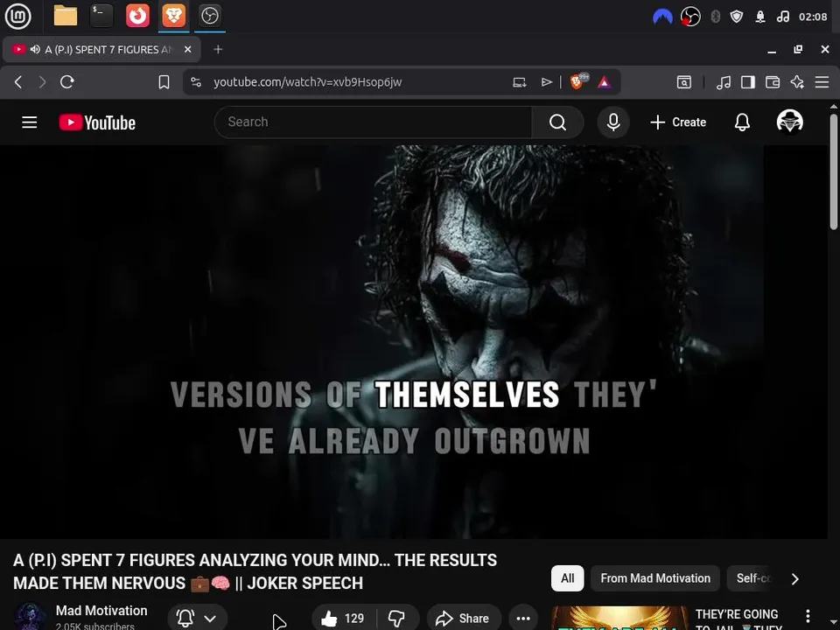Like the video with 129 likes
Viewport: 840px width, 630px height.
[343, 619]
